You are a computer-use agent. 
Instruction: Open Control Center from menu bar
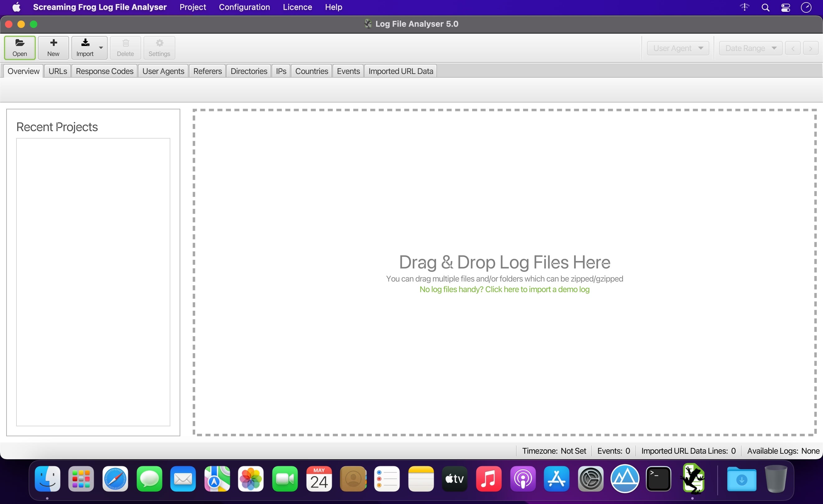[x=786, y=7]
